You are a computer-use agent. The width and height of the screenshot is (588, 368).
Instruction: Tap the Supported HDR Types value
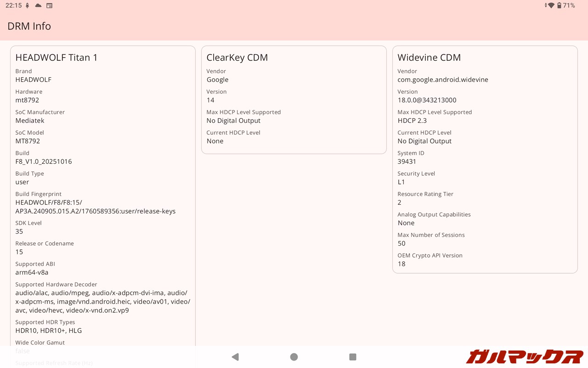click(49, 331)
